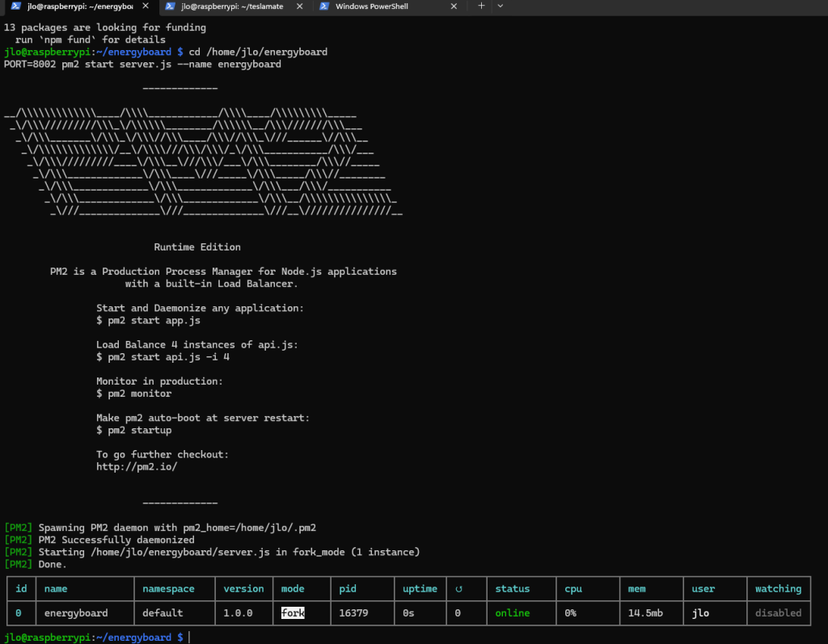Click the 'default' namespace cell
Screen dimensions: 828x644
(x=163, y=612)
